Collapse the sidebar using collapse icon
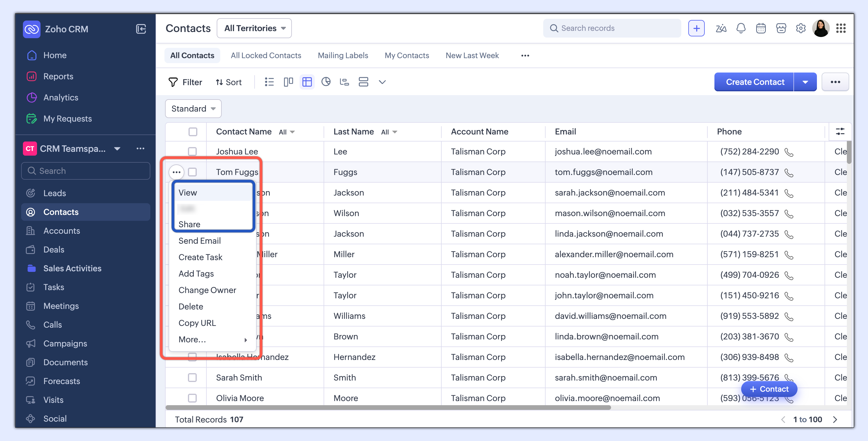Screen dimensions: 868x441 141,29
